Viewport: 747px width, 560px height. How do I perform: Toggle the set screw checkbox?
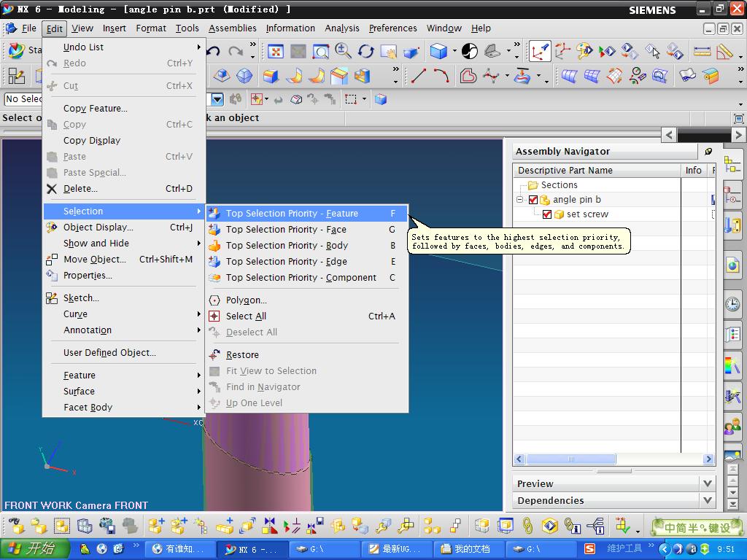[547, 214]
